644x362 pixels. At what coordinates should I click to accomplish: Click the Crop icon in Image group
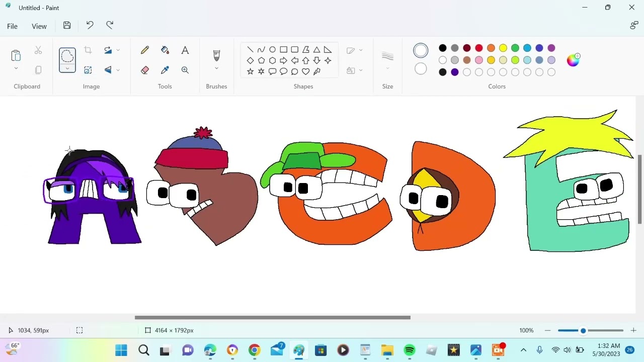tap(88, 50)
